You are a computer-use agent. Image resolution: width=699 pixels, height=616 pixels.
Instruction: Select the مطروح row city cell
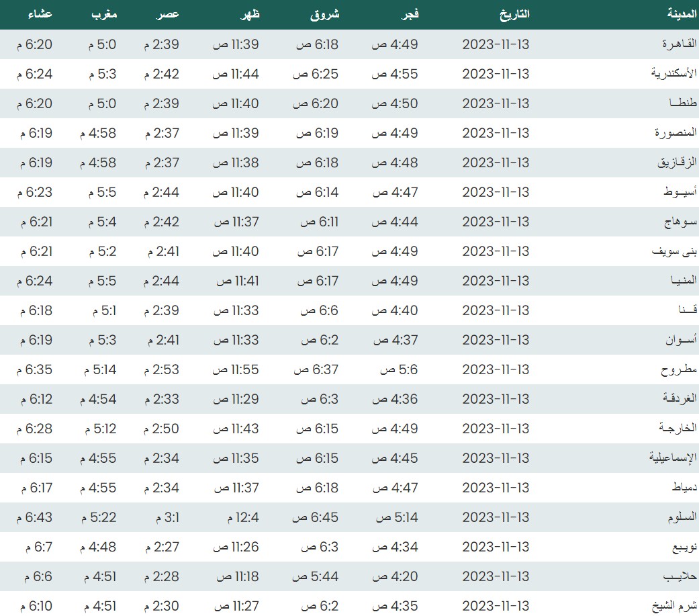coord(680,369)
